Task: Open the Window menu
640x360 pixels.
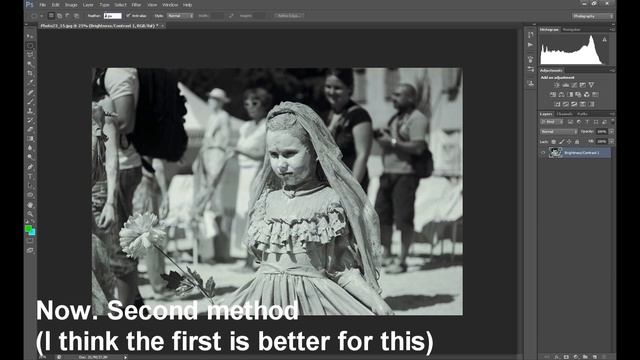Action: 170,5
